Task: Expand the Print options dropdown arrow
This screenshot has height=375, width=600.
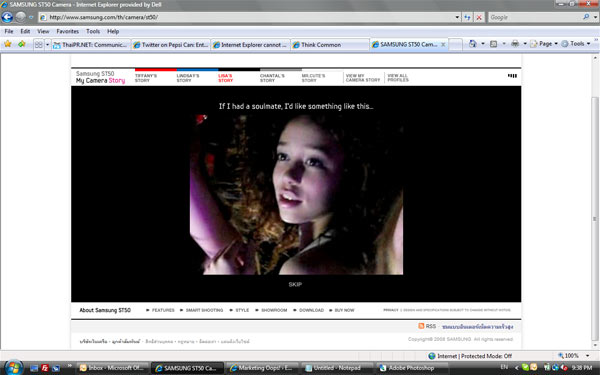Action: (525, 44)
